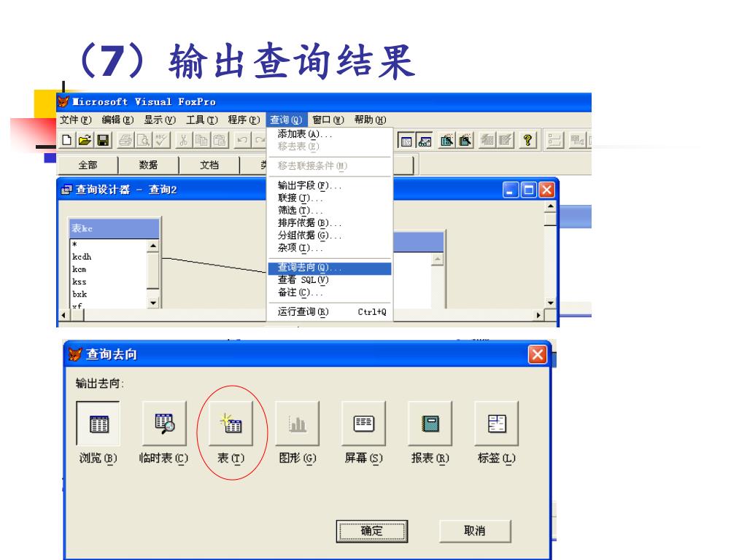Switch to the 文档 tab
The image size is (747, 560).
coord(209,166)
